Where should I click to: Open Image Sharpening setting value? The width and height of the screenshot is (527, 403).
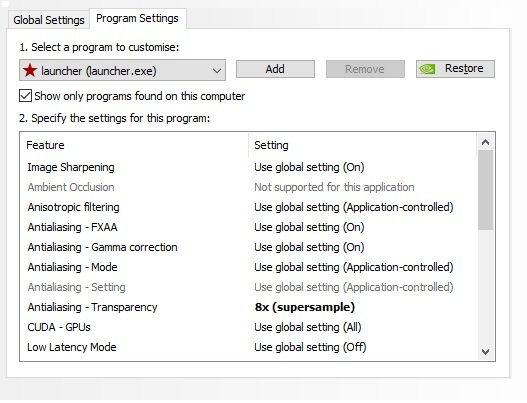[x=309, y=167]
